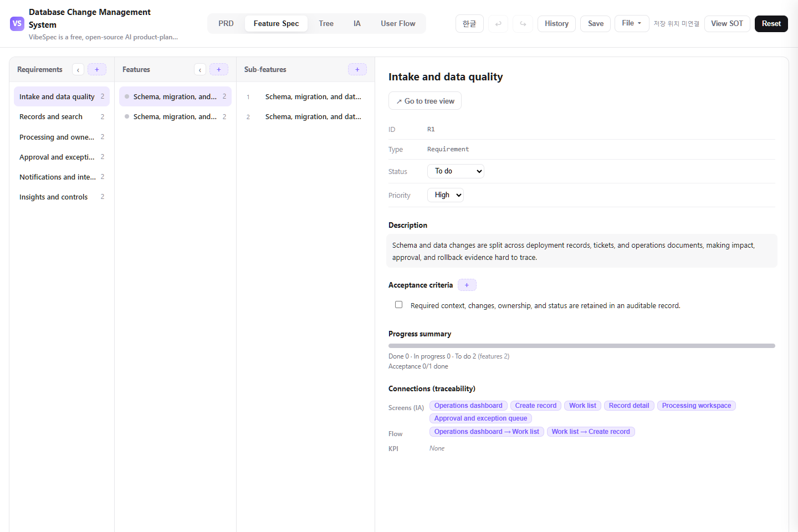
Task: Select the 'Approval and excepti...' requirement
Action: (62, 157)
